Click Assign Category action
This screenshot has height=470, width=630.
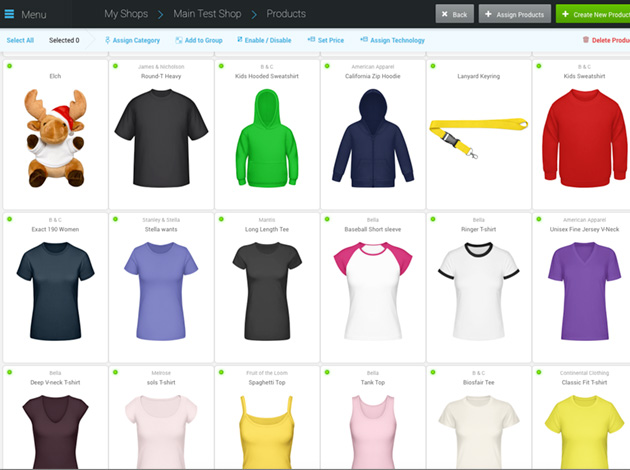[132, 40]
